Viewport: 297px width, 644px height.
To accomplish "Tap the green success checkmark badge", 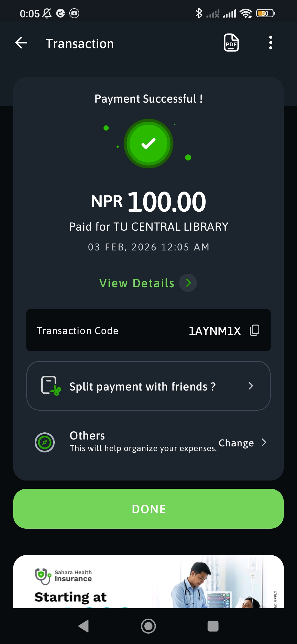I will click(x=148, y=143).
